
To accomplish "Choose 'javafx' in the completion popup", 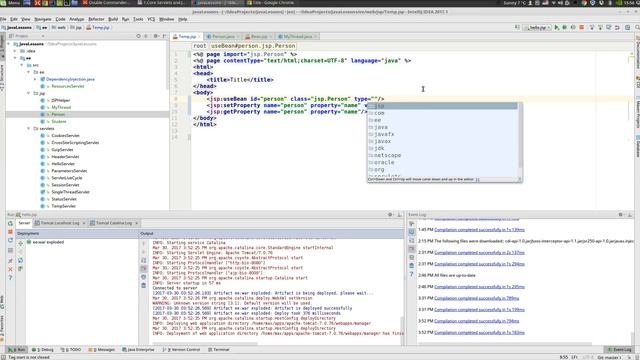I will coord(442,134).
